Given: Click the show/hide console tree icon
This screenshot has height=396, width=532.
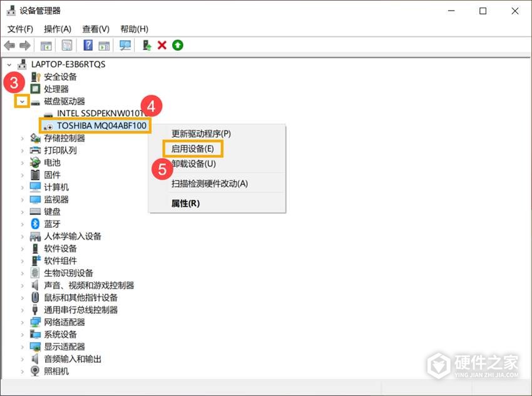Looking at the screenshot, I should (x=46, y=45).
